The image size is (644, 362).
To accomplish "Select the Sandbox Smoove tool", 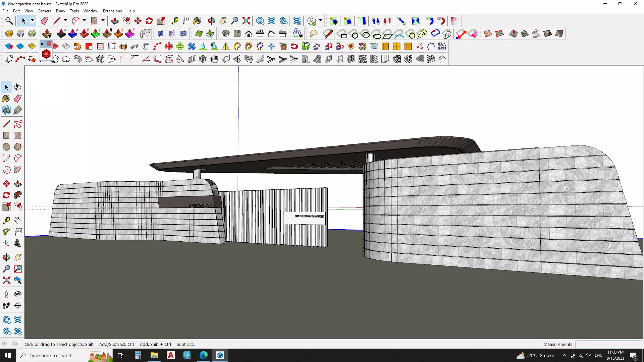I will (514, 34).
